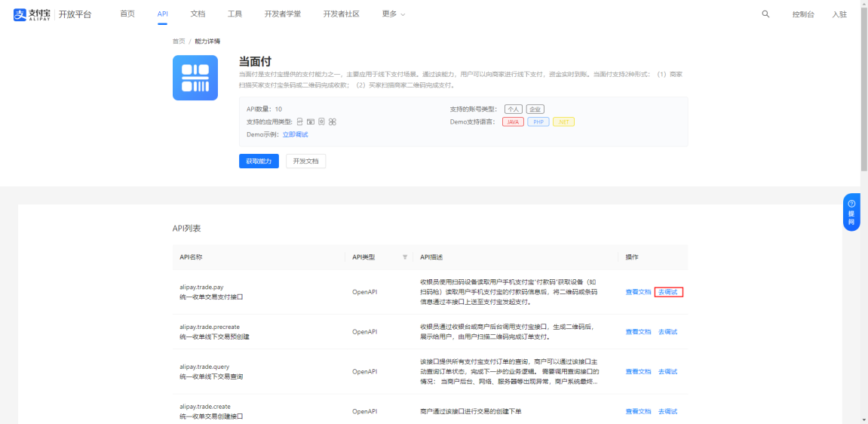Open 查看文档 for alipay.trade.precreate
Viewport: 868px width, 424px height.
tap(638, 331)
